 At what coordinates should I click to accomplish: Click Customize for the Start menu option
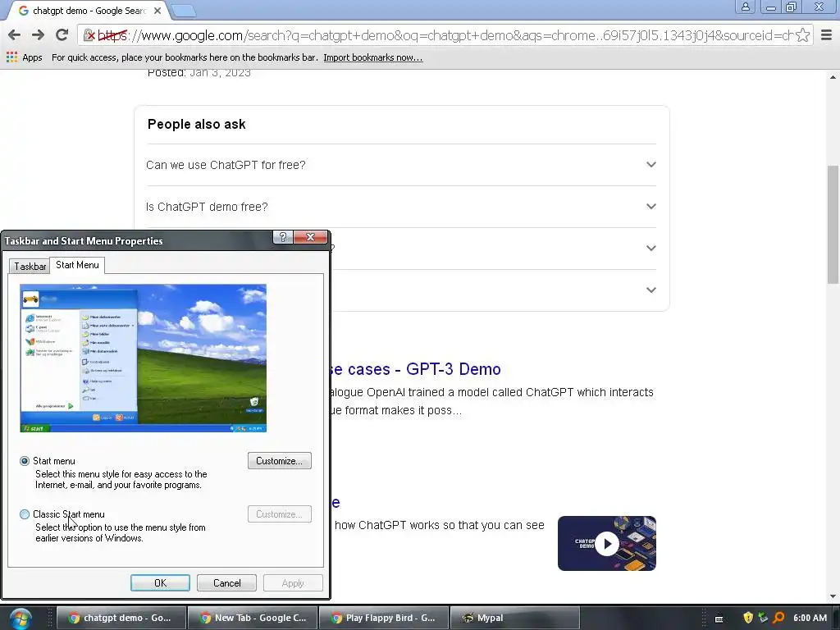point(280,461)
